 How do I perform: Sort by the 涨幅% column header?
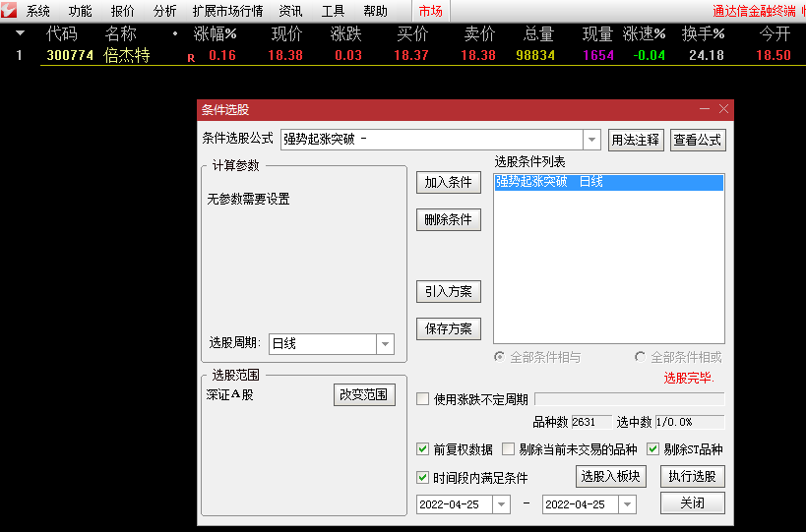[215, 33]
